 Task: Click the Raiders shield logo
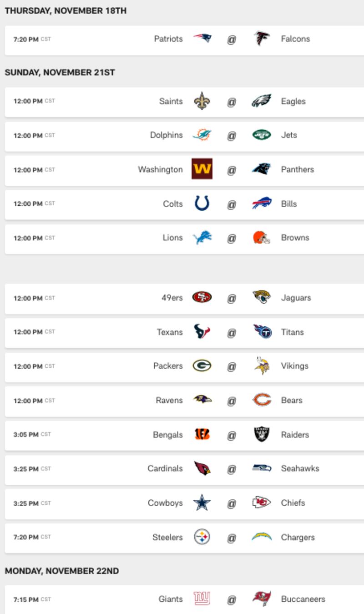click(x=262, y=435)
